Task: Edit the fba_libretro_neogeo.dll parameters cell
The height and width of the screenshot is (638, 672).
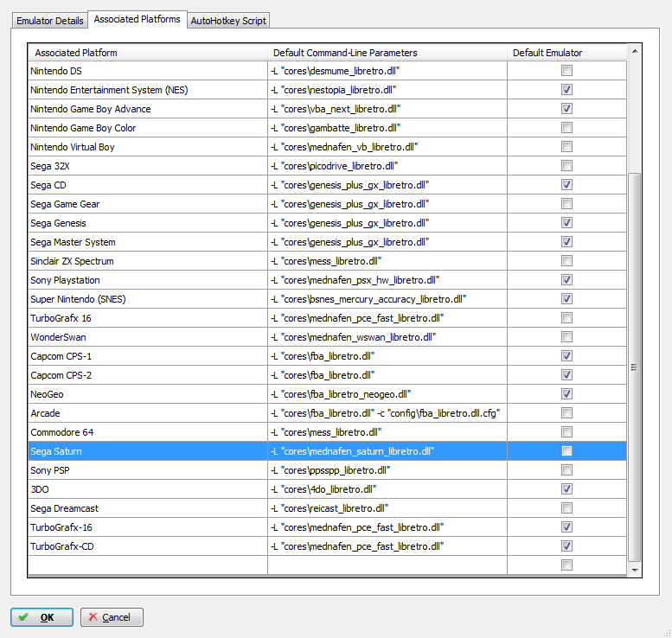Action: pyautogui.click(x=387, y=394)
